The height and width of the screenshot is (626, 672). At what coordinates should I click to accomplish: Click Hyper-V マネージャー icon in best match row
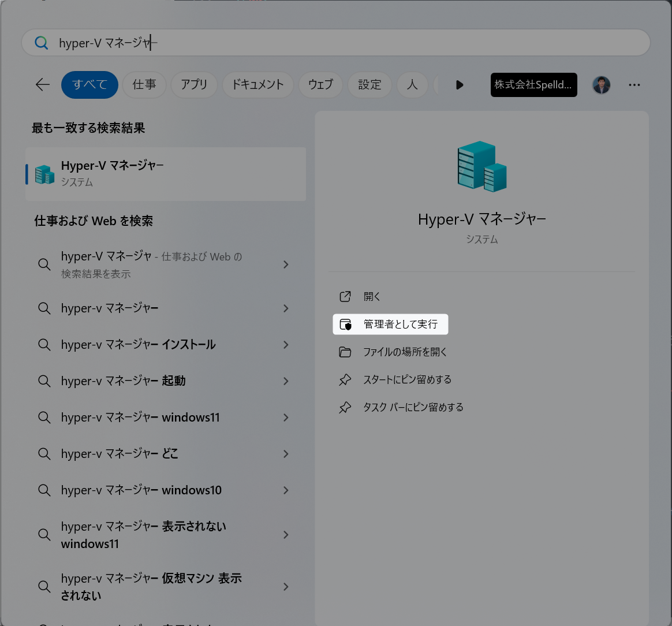[x=44, y=174]
